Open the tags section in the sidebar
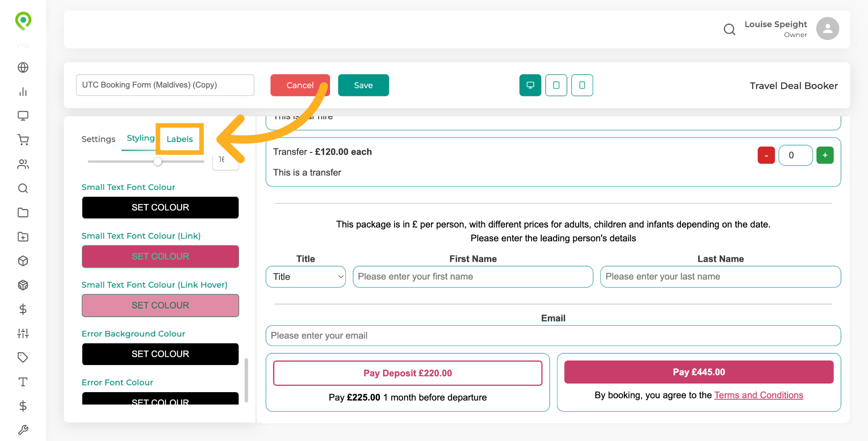The width and height of the screenshot is (868, 441). 23,357
